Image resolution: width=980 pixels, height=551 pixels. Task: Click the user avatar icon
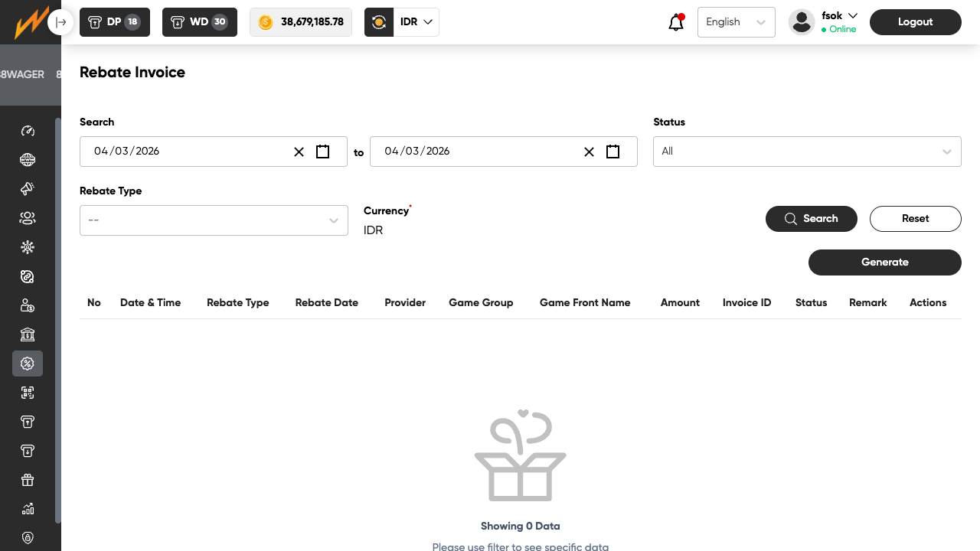pyautogui.click(x=802, y=22)
